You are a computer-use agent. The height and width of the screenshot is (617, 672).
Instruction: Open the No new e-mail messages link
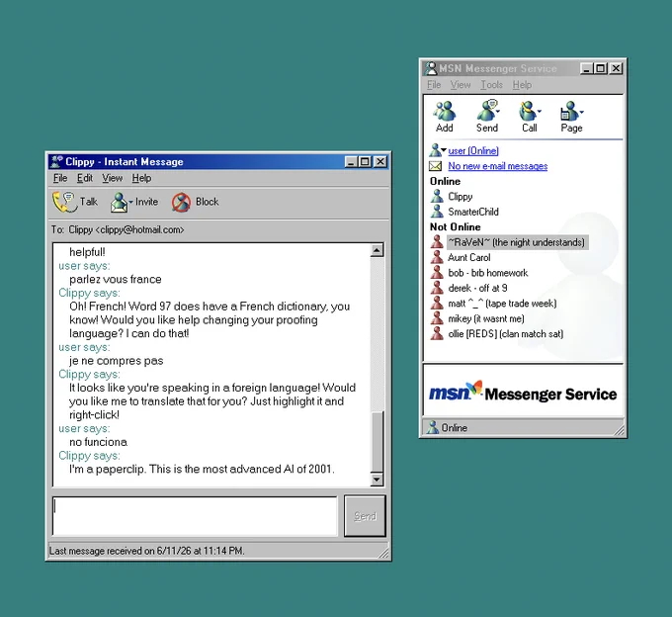tap(497, 166)
